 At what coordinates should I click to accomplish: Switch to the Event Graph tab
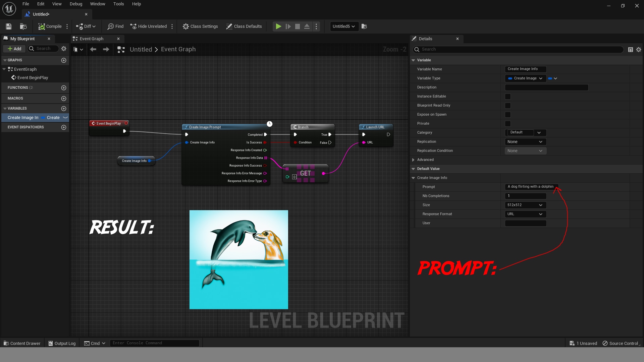point(92,39)
